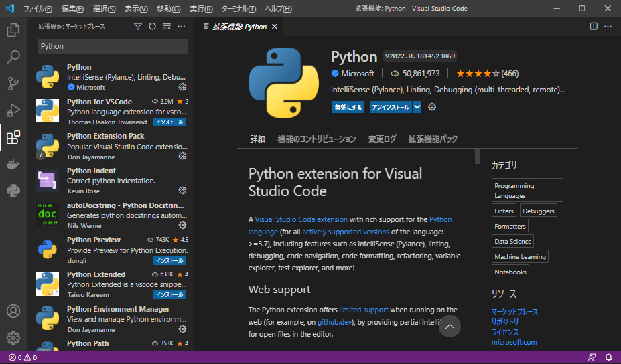Open editor more actions menu
The image size is (621, 364).
coord(608,27)
